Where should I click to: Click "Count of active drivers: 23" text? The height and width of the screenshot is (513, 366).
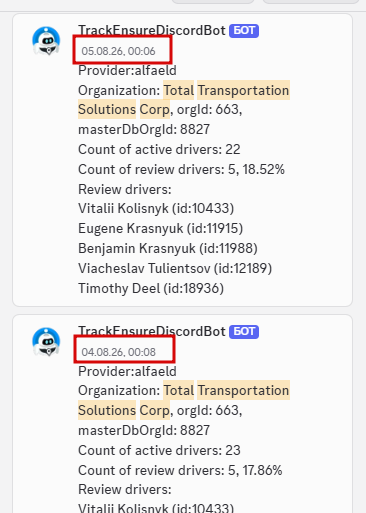159,450
